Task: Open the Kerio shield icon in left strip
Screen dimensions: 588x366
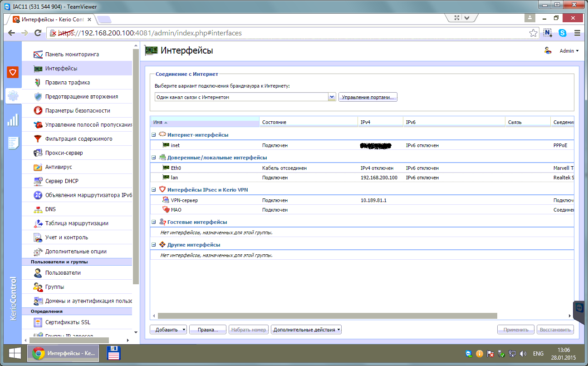Action: (x=12, y=73)
